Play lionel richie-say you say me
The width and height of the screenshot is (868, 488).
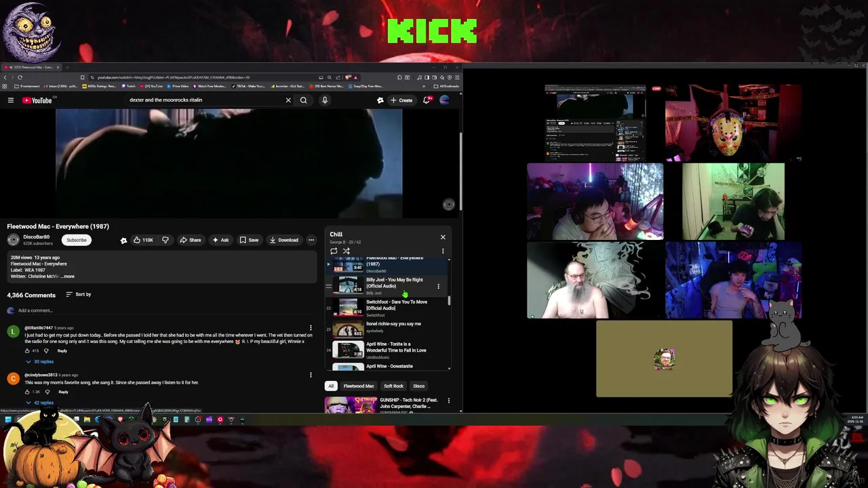pyautogui.click(x=387, y=329)
